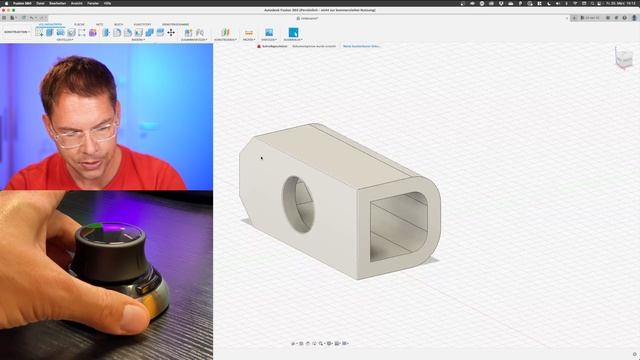Open the Ansicht menu in menu bar
Viewport: 640px width, 360px height.
76,3
